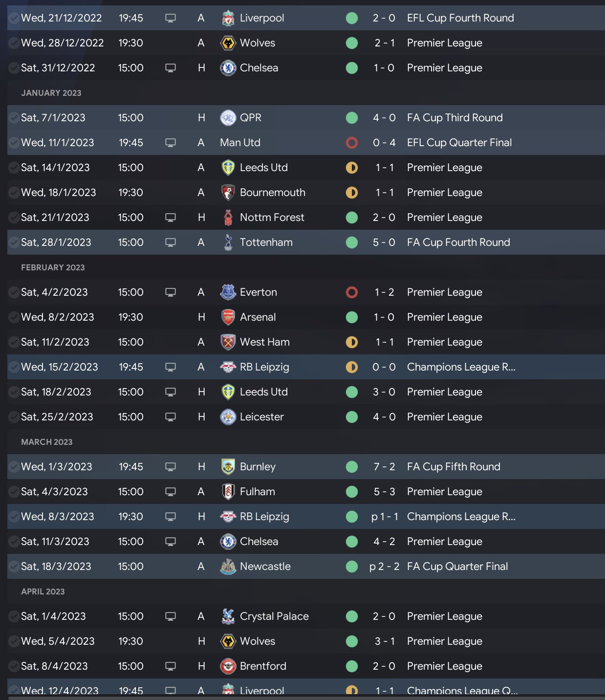Click the TV icon on the Brentford match
Viewport: 605px width, 700px height.
coord(171,666)
